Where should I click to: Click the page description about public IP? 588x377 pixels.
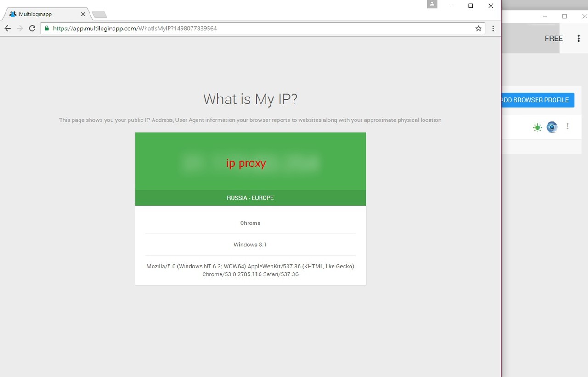click(250, 120)
